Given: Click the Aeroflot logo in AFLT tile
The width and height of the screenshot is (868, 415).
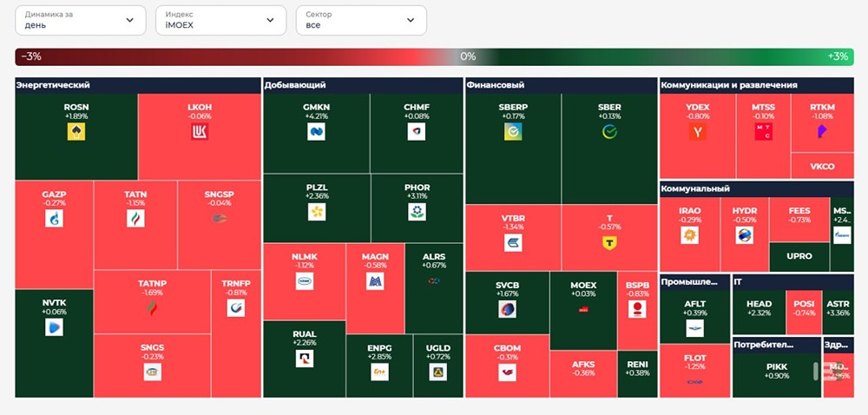Looking at the screenshot, I should (694, 328).
